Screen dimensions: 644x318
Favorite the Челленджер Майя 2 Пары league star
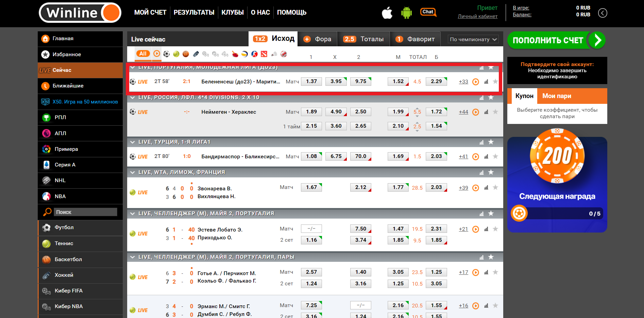[491, 257]
